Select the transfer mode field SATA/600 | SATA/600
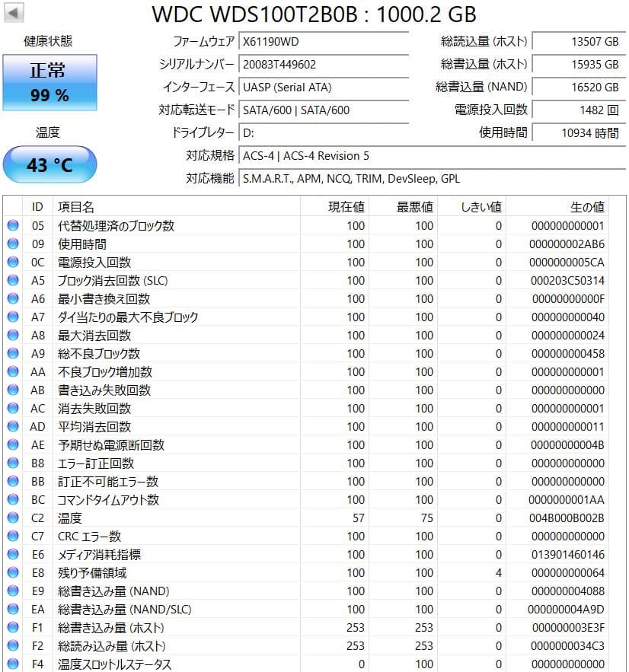The image size is (629, 672). [324, 110]
